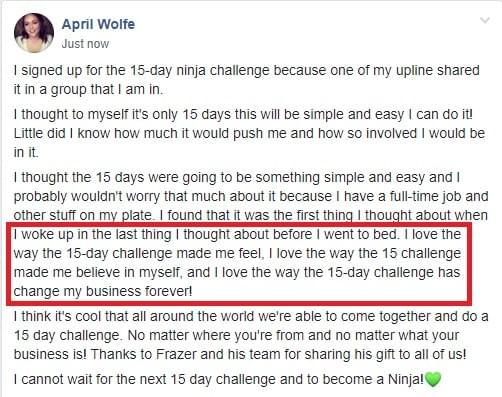Click the text 'it in a group that I am in.'
Viewport: 502px width, 397px height.
tap(88, 90)
